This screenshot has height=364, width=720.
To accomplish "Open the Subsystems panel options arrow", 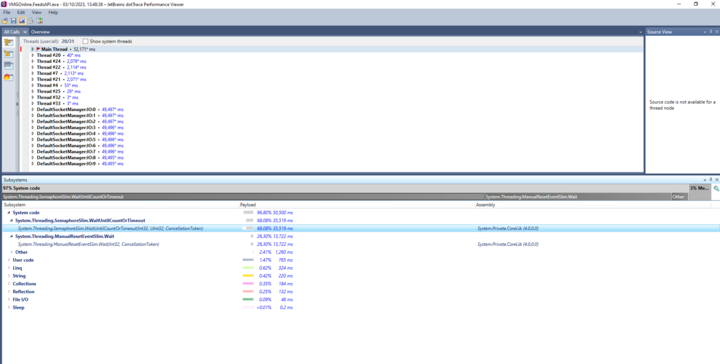I will tap(705, 180).
